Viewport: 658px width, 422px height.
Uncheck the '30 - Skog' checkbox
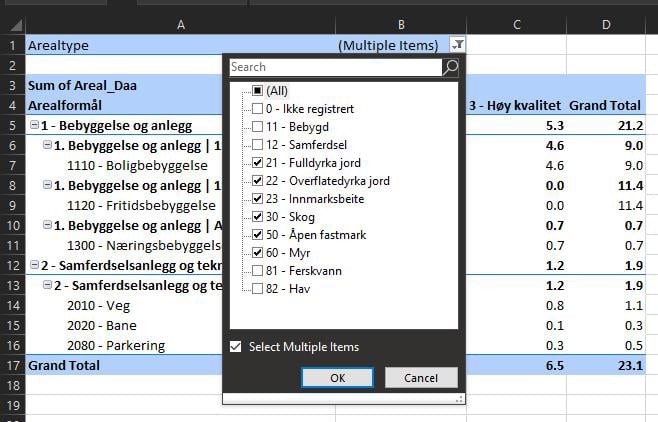point(258,216)
